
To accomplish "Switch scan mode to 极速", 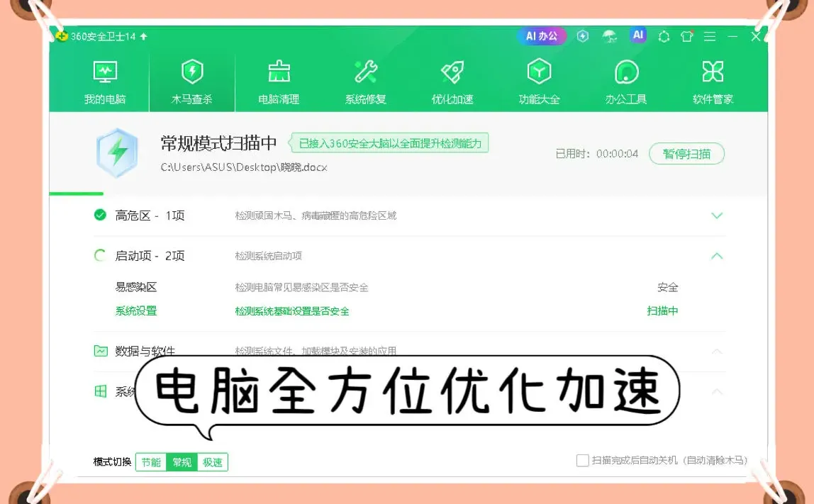I will [x=212, y=461].
